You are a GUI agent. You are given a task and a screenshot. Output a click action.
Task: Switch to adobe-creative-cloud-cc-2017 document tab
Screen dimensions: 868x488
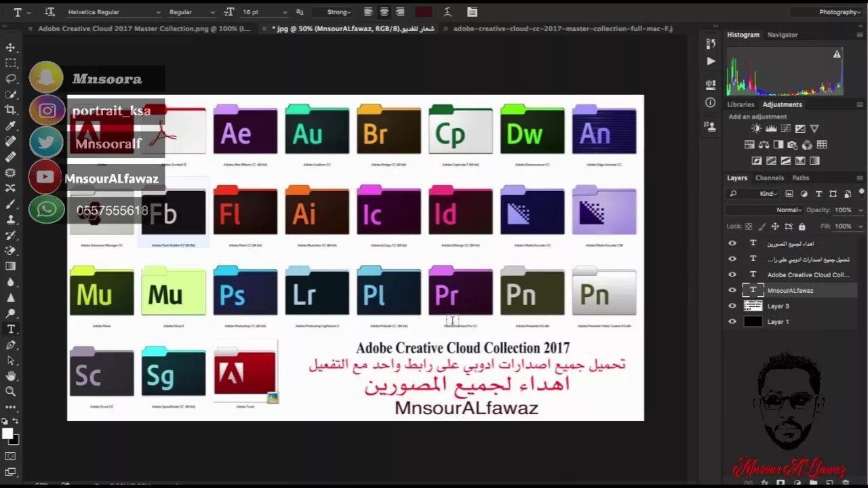(x=563, y=29)
